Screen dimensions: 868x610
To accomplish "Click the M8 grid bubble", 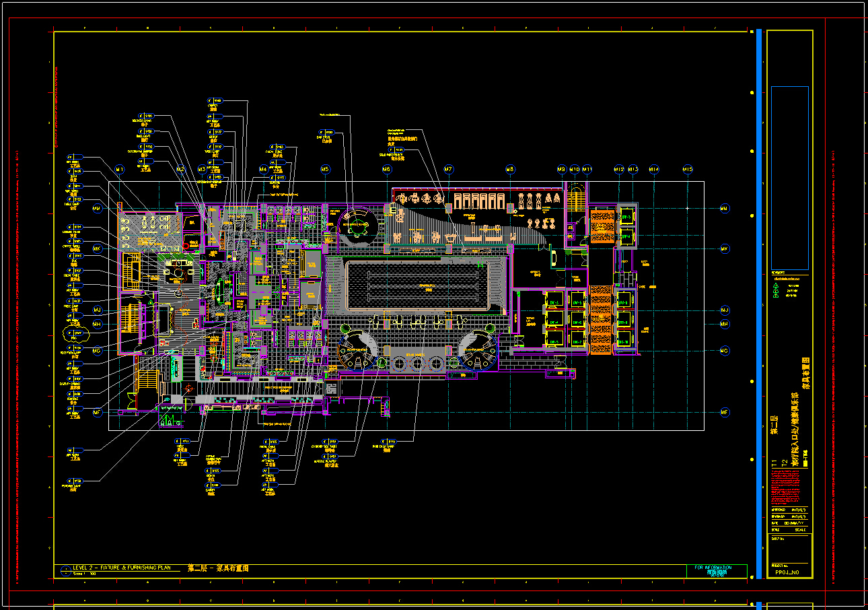I will [510, 169].
